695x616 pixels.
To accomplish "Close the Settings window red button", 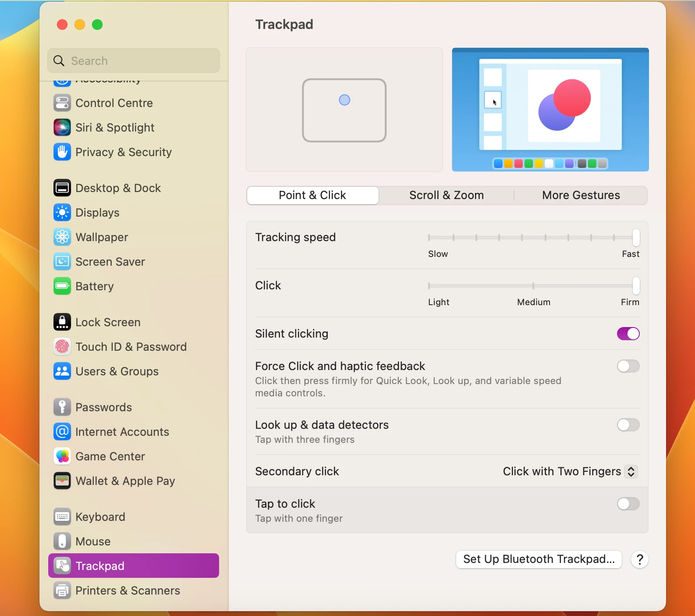I will (x=62, y=25).
